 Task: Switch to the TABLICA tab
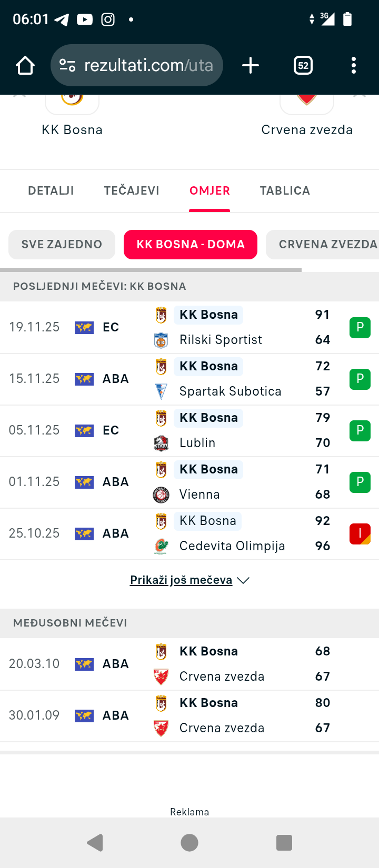[285, 191]
